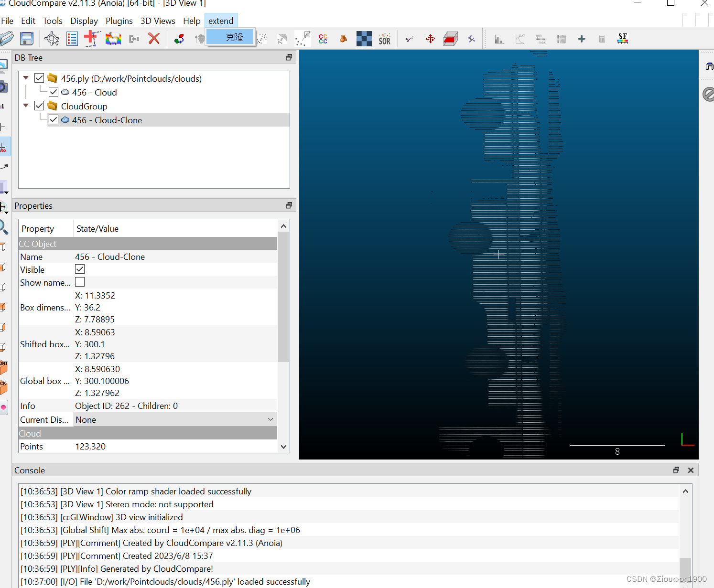Open the extend menu
Image resolution: width=714 pixels, height=588 pixels.
click(x=220, y=21)
